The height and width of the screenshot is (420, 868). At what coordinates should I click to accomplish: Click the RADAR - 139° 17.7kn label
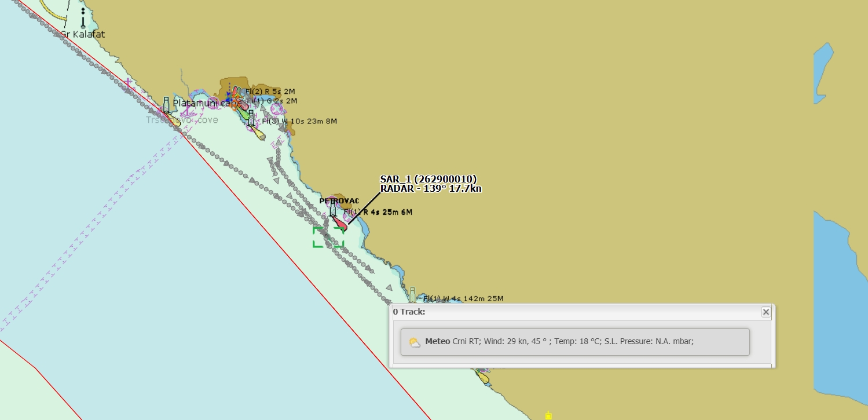tap(431, 188)
